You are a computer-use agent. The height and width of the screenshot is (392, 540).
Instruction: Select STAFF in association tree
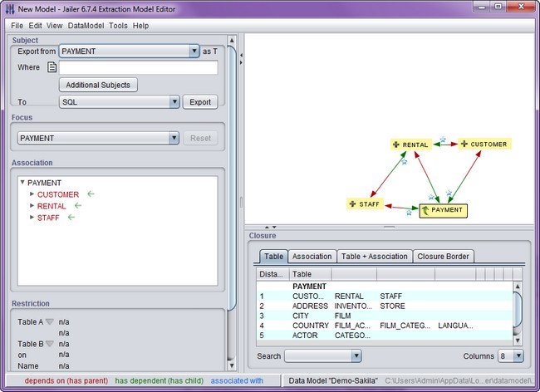click(x=48, y=218)
